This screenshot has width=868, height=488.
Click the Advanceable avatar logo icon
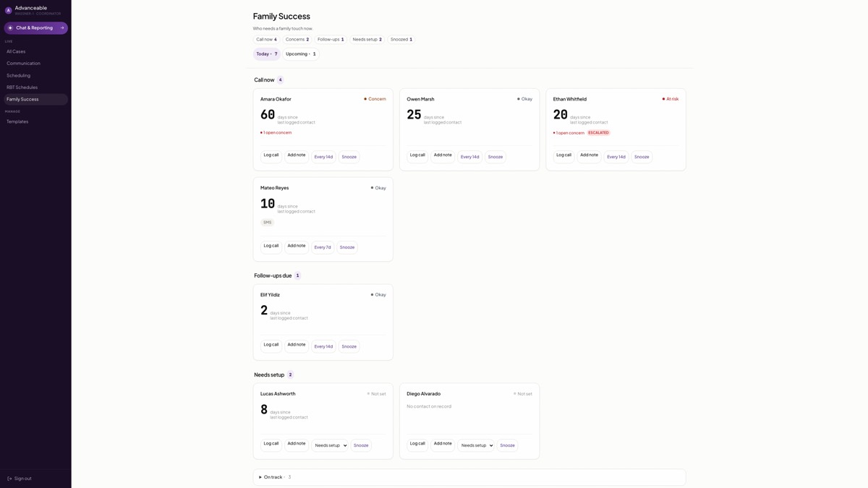(9, 10)
